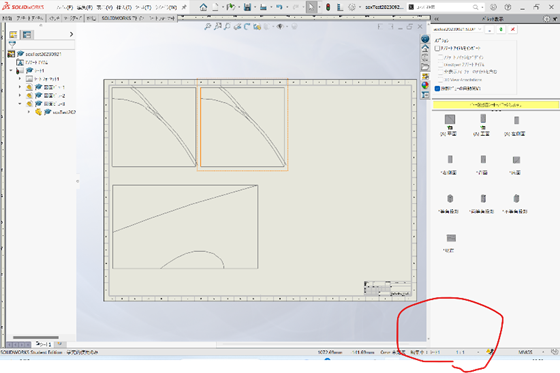This screenshot has height=373, width=560.
Task: Open a file with the Open icon
Action: coord(230,7)
